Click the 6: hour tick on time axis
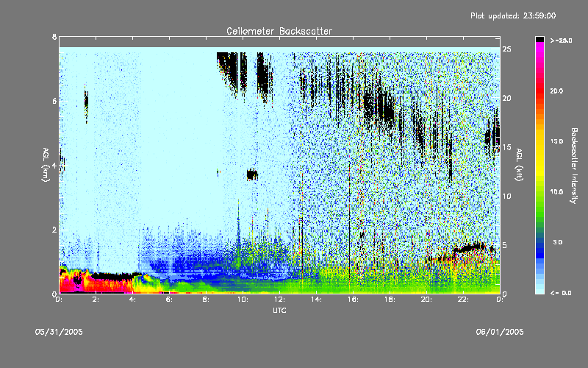The width and height of the screenshot is (588, 368). 169,300
